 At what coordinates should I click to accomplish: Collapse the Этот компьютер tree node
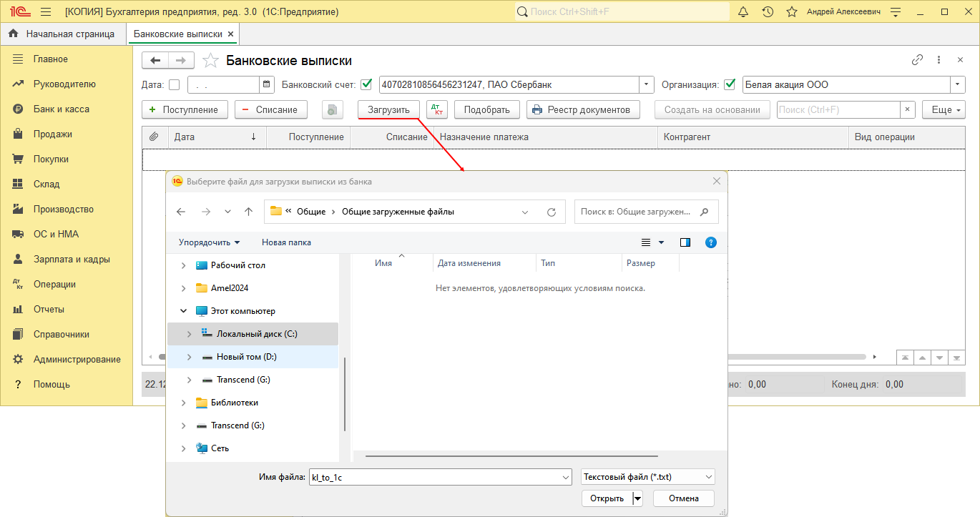184,311
